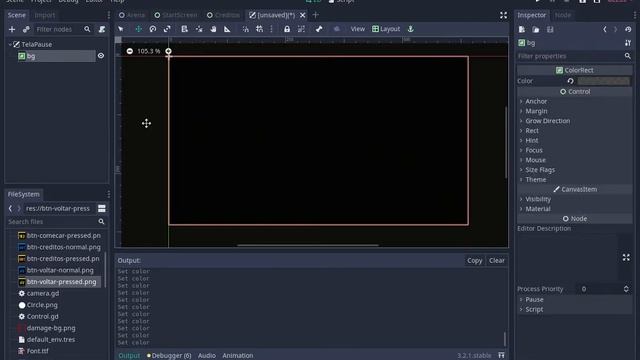640x360 pixels.
Task: Reset zoom via 105.3 % label
Action: tap(149, 51)
